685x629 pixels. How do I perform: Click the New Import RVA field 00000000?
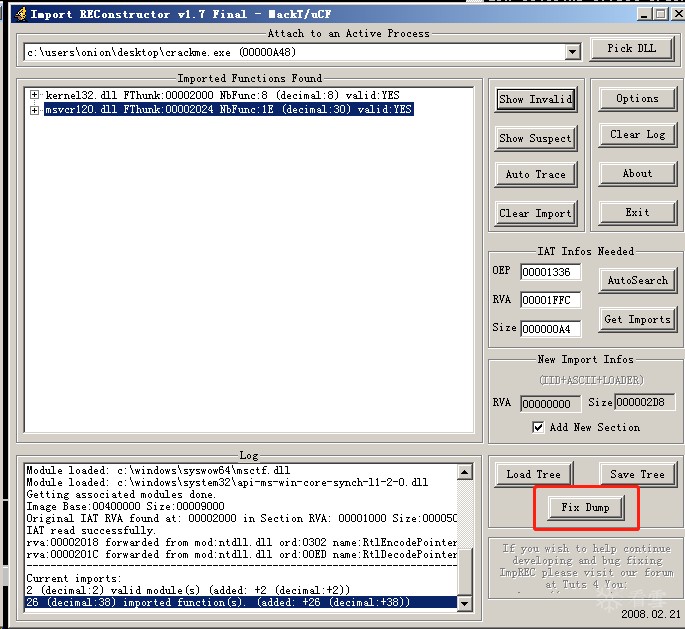click(x=550, y=404)
